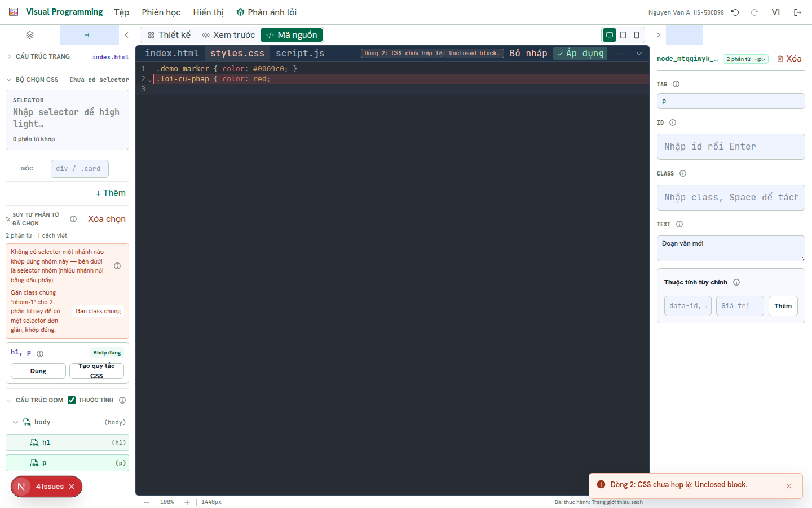Open info icon beside TEXT label
The image size is (812, 508).
(679, 224)
